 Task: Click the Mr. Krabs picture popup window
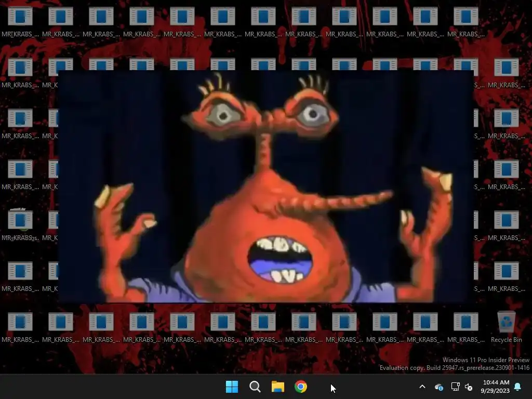[265, 187]
